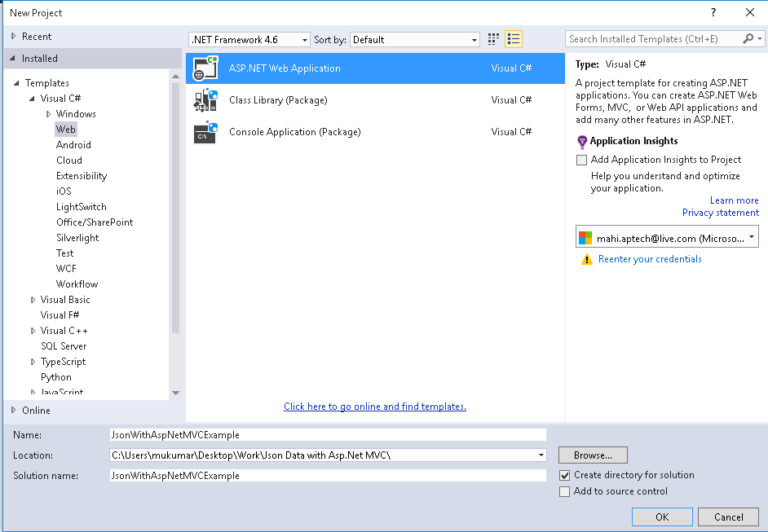Click the Search Installed Templates box
768x532 pixels.
(x=654, y=38)
